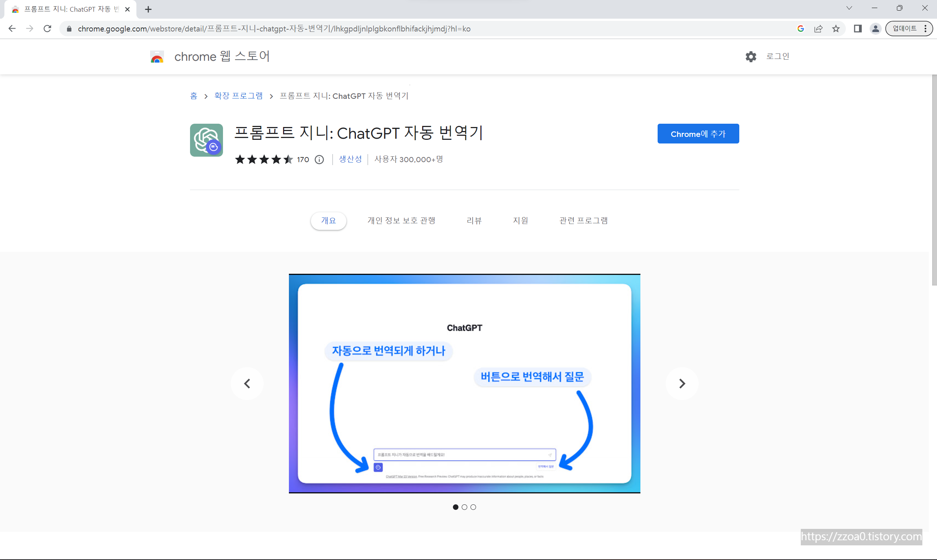Click the Chrome Web Store rainbow logo

click(157, 57)
